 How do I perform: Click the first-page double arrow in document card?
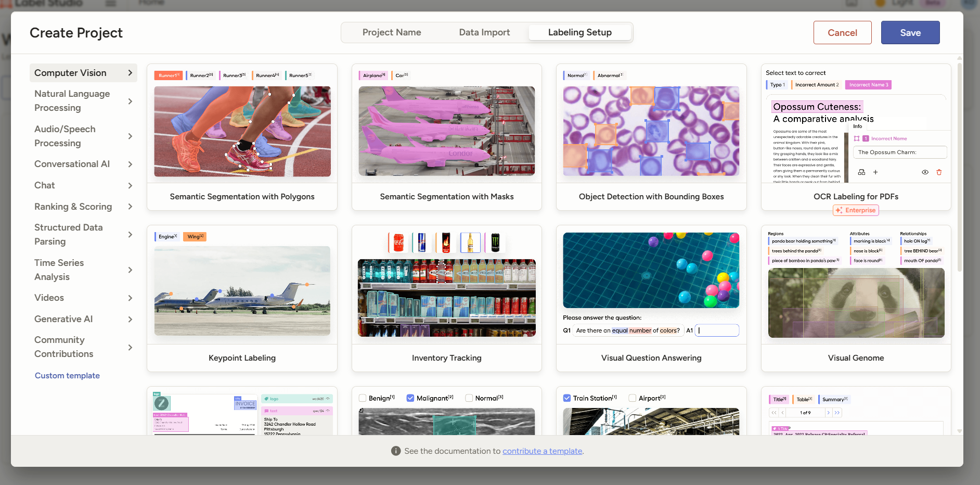click(x=774, y=413)
